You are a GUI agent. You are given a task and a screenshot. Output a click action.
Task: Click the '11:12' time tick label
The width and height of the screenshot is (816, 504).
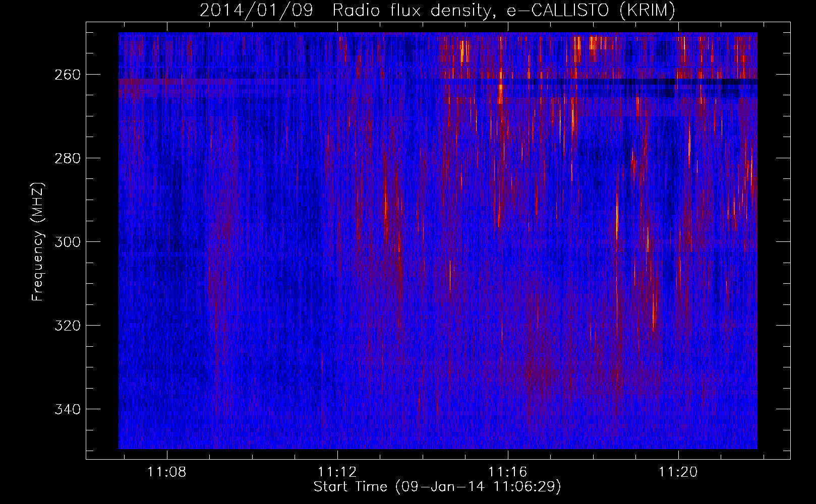pyautogui.click(x=337, y=472)
